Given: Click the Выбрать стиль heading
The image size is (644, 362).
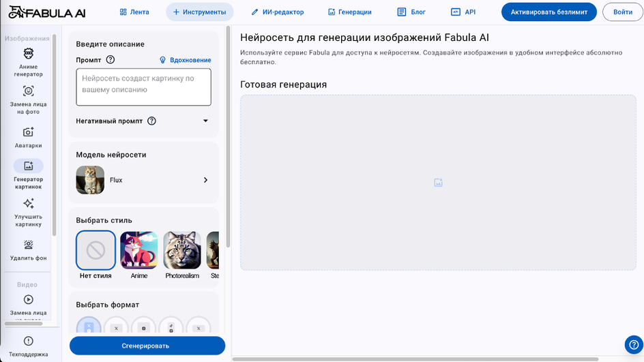Looking at the screenshot, I should click(104, 220).
